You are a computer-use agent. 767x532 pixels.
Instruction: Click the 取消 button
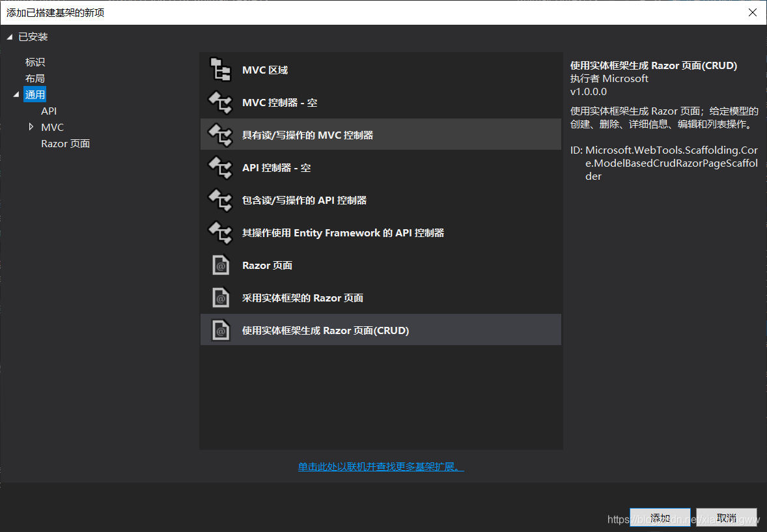click(x=727, y=517)
